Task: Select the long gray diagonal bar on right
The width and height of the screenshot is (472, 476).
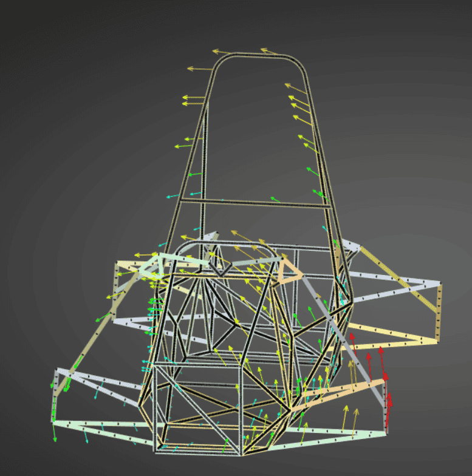Action: (346, 340)
